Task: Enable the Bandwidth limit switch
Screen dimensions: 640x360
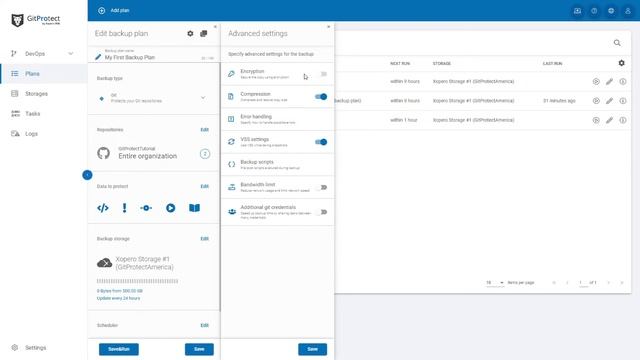Action: 322,187
